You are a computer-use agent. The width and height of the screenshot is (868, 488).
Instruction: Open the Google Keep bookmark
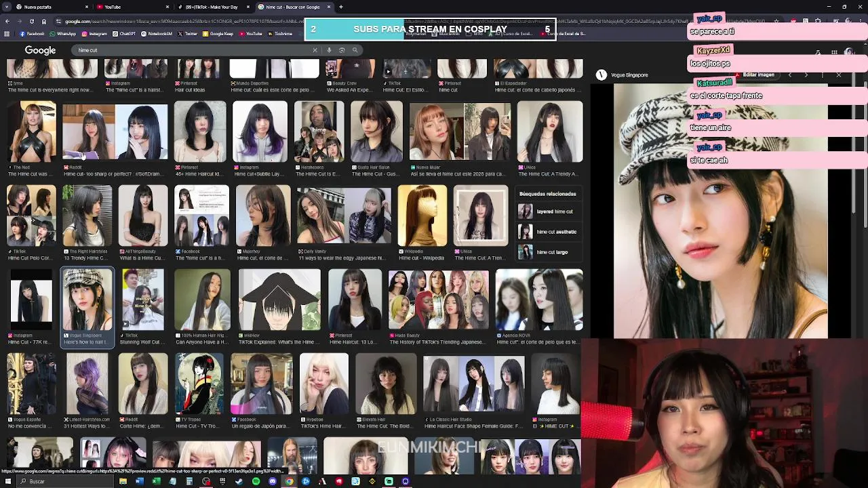[218, 34]
